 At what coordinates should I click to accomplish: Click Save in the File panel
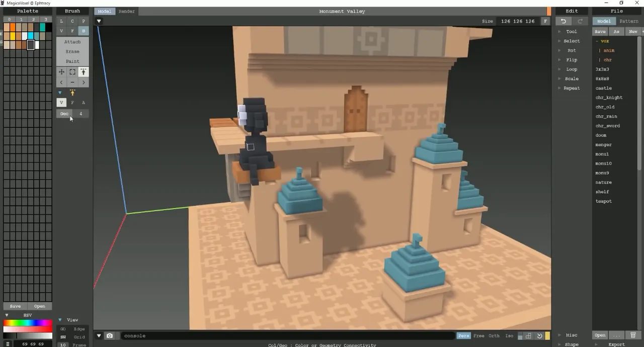[600, 31]
